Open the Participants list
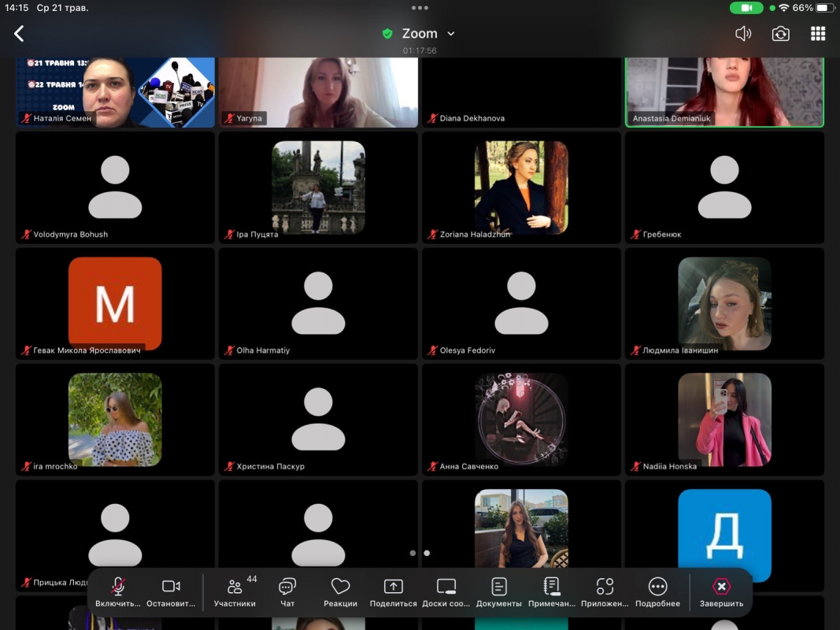 (235, 592)
